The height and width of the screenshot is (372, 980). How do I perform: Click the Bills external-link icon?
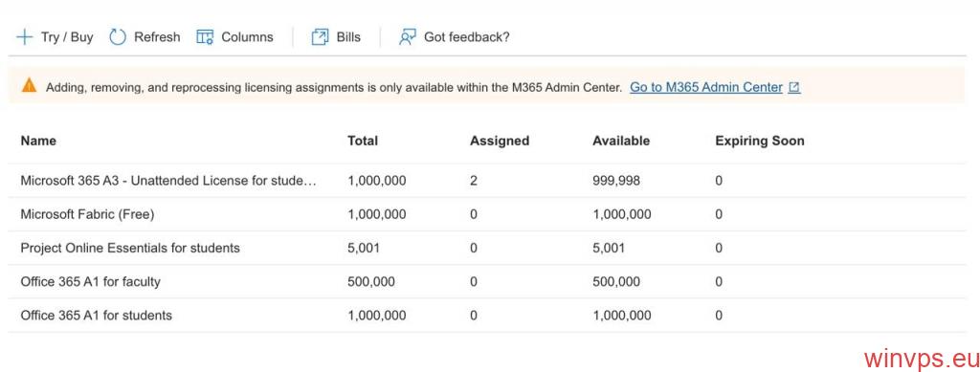320,37
